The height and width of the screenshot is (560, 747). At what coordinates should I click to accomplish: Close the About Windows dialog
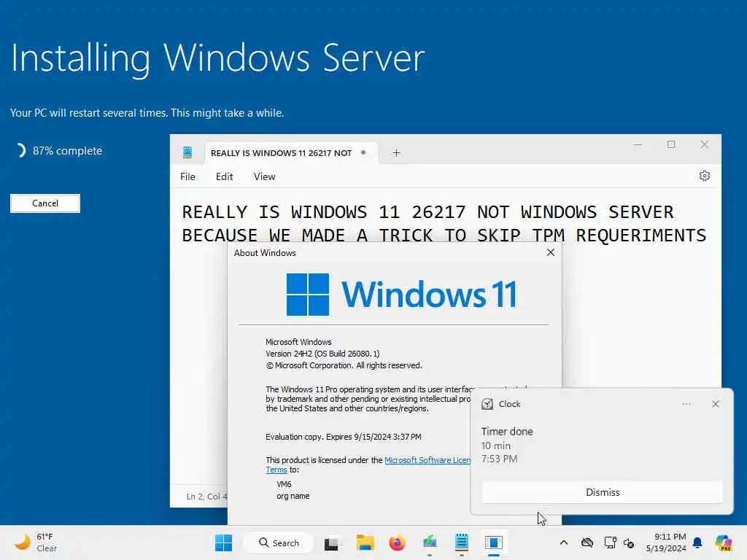[x=550, y=252]
